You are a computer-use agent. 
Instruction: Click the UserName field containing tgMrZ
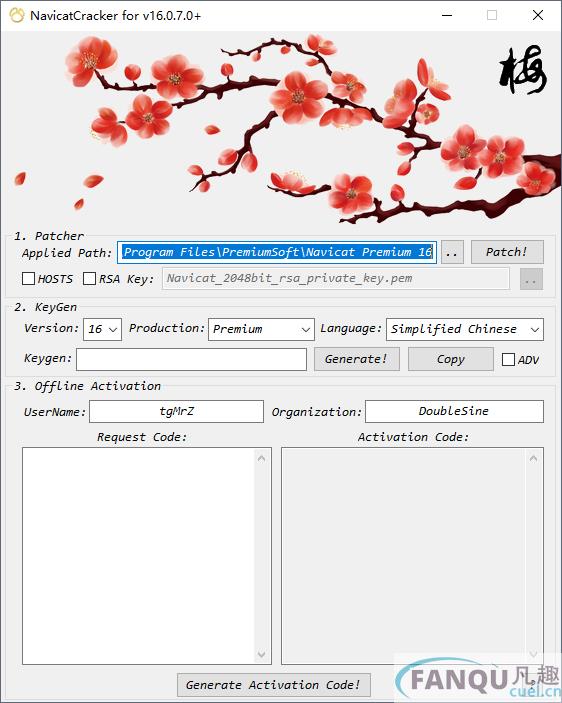(177, 412)
